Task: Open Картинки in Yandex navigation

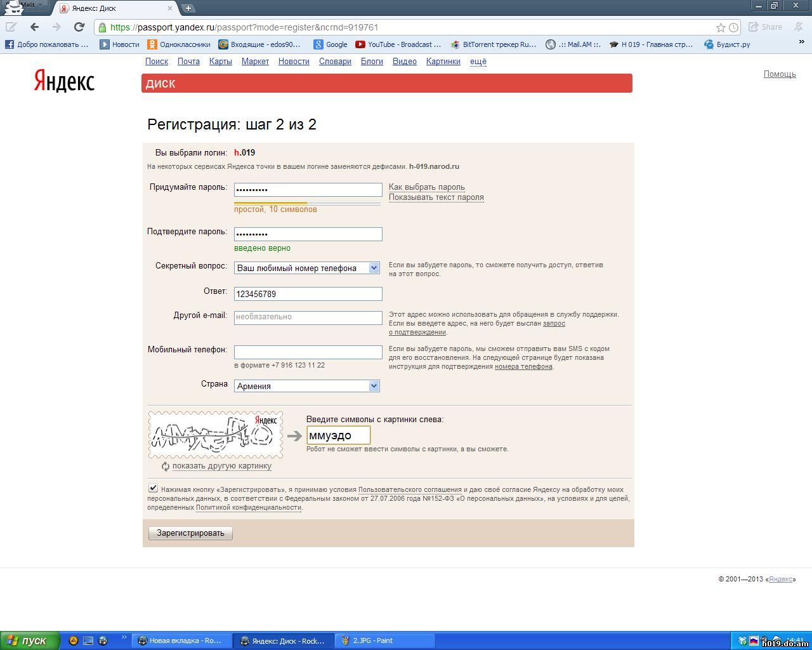Action: [443, 62]
